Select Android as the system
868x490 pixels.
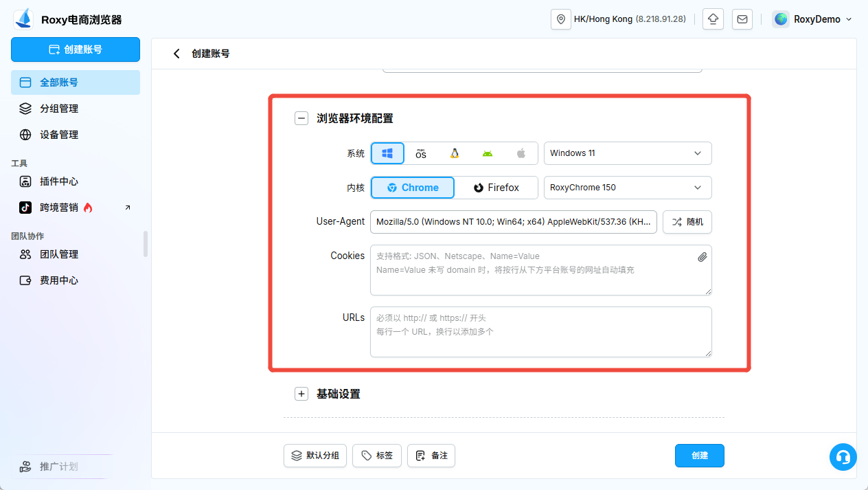488,153
